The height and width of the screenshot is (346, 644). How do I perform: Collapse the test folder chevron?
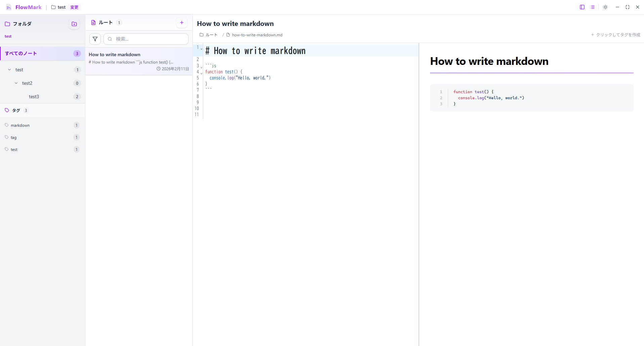click(x=9, y=70)
